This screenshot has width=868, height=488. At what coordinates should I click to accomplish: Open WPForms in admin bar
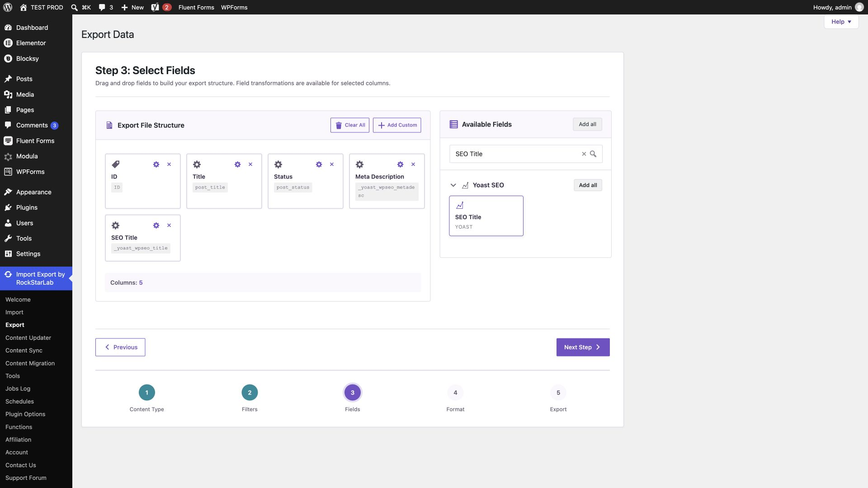[234, 7]
